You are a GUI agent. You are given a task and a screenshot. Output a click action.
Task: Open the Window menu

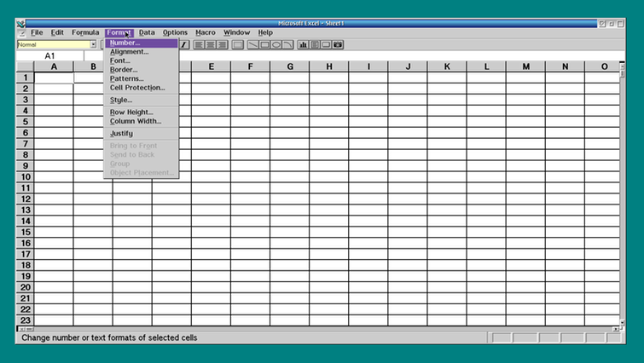coord(236,32)
